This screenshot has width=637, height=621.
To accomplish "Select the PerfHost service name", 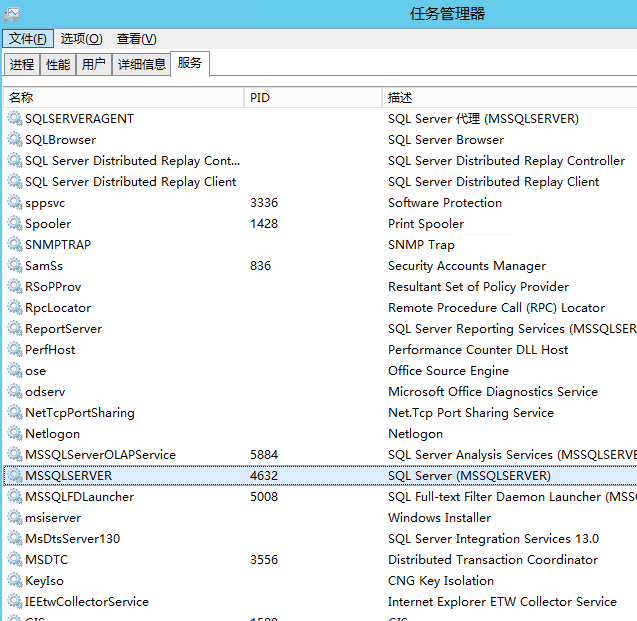I will click(50, 349).
